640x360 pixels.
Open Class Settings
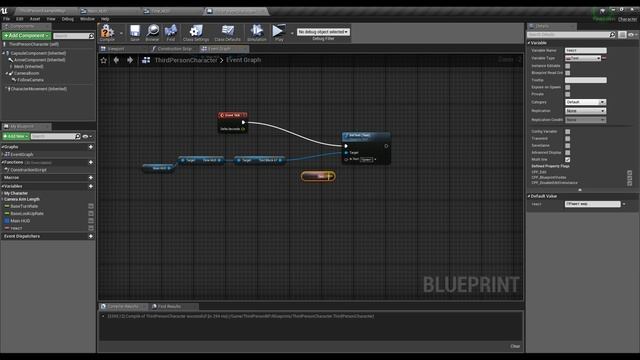(x=196, y=33)
